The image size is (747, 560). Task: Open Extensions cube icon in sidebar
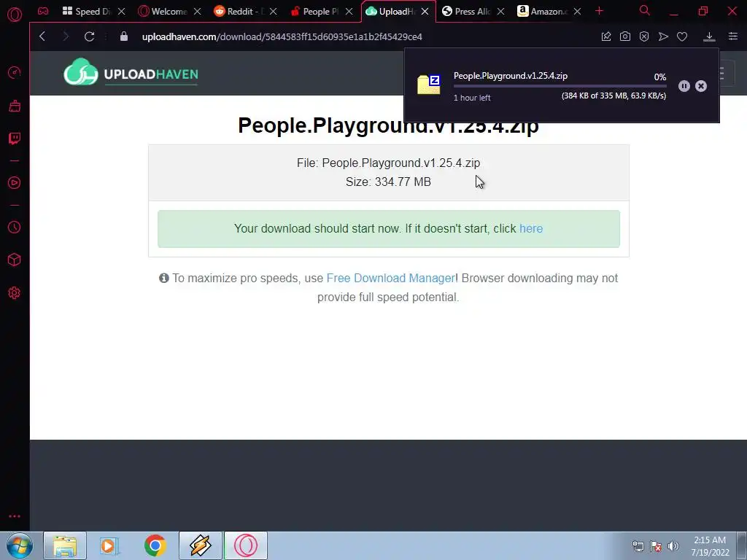click(15, 260)
